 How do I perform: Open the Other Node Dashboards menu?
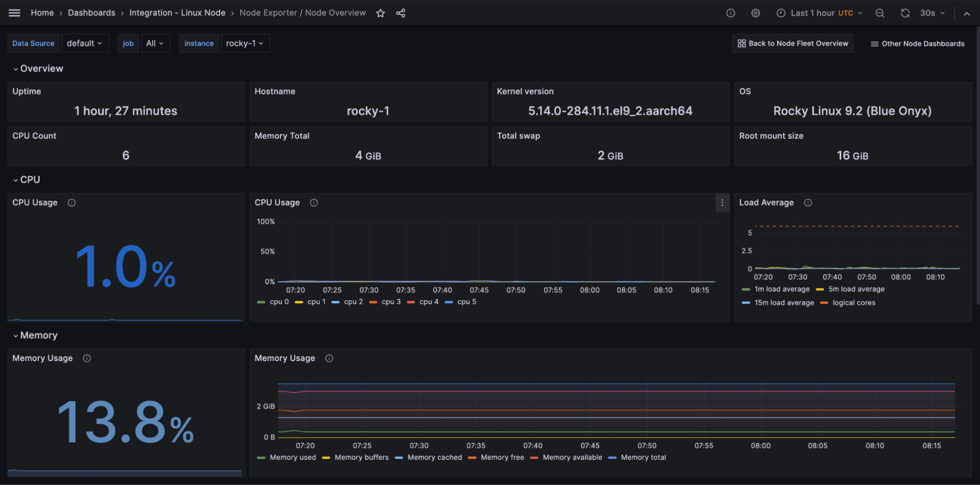point(916,43)
